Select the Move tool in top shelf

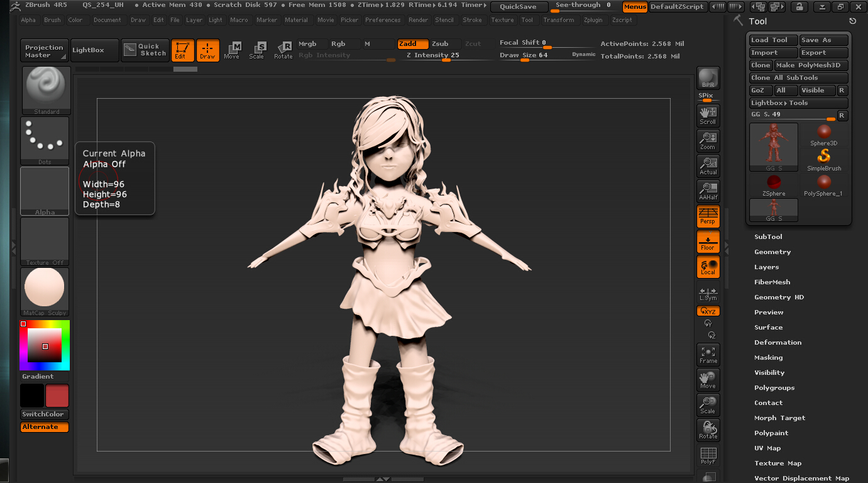pyautogui.click(x=232, y=50)
